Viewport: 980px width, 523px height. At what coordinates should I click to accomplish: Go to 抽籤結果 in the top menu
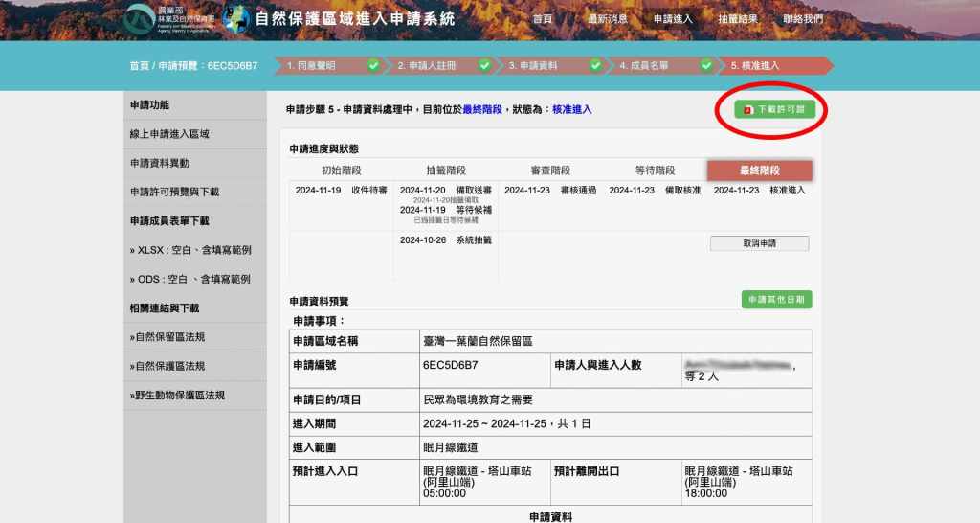coord(737,19)
